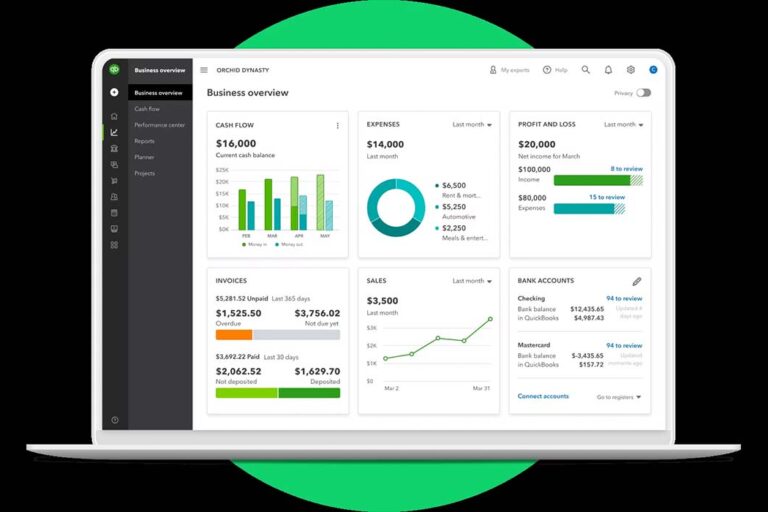Viewport: 768px width, 512px height.
Task: Open the Go to registers dropdown
Action: pos(619,397)
